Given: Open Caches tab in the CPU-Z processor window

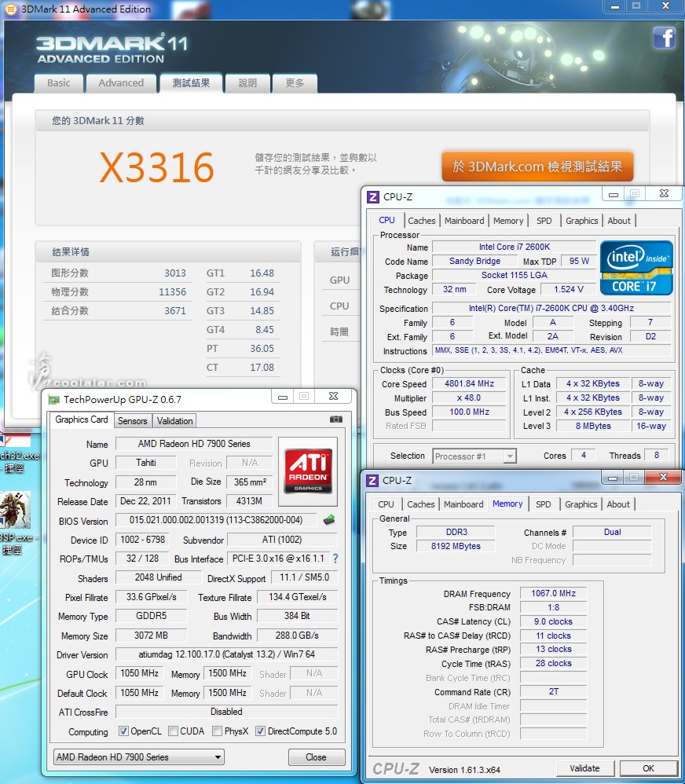Looking at the screenshot, I should coord(422,221).
